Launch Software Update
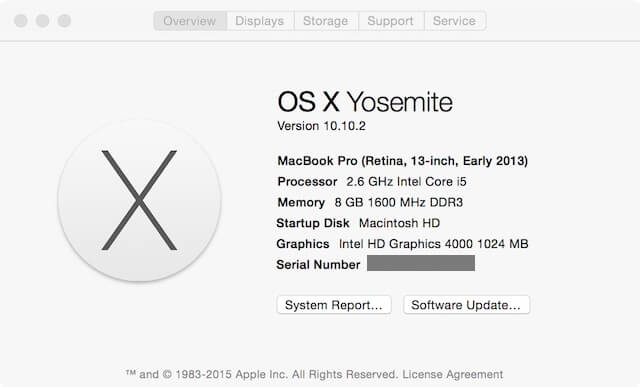 pyautogui.click(x=466, y=305)
